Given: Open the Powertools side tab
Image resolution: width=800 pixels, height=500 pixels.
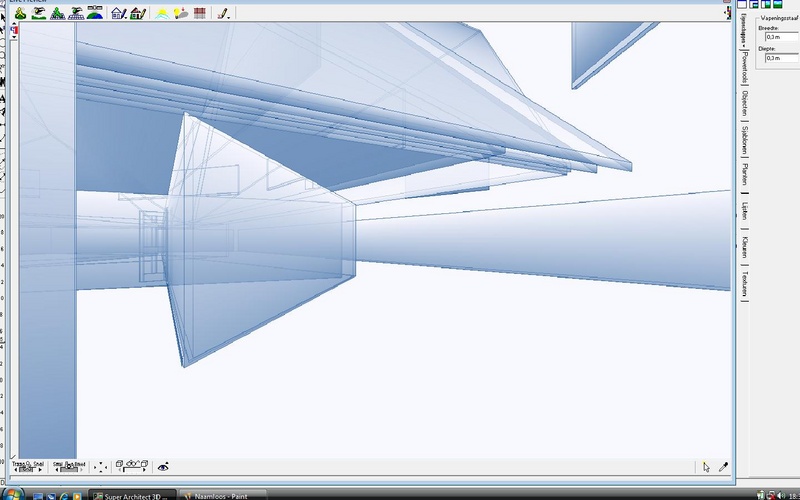Looking at the screenshot, I should (x=745, y=67).
